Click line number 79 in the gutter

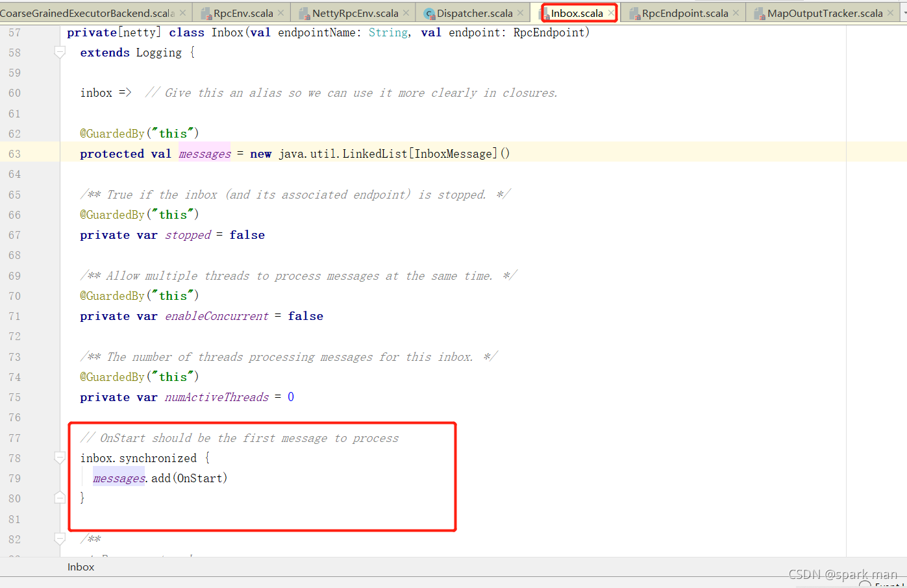click(15, 478)
